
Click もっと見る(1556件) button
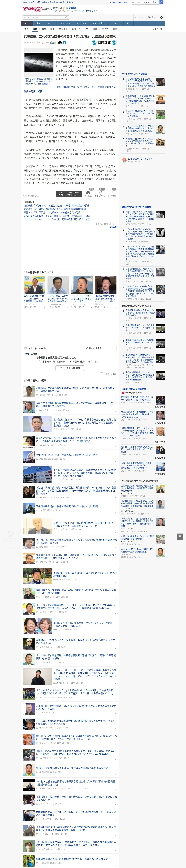pyautogui.click(x=70, y=368)
